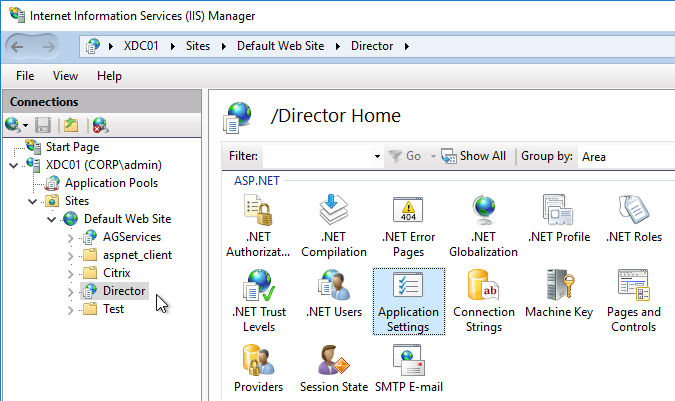
Task: Open the .NET Profile feature
Action: click(x=559, y=219)
